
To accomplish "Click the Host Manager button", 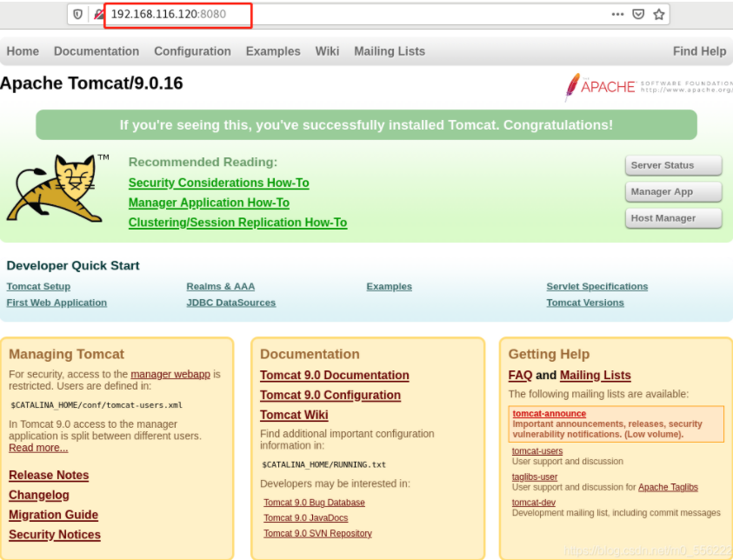I will pyautogui.click(x=674, y=218).
